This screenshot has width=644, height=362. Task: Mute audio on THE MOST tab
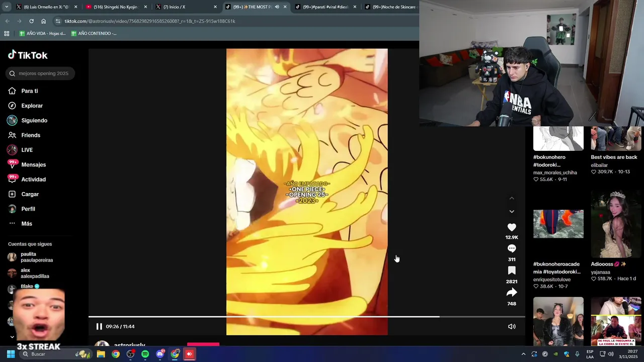pyautogui.click(x=277, y=7)
